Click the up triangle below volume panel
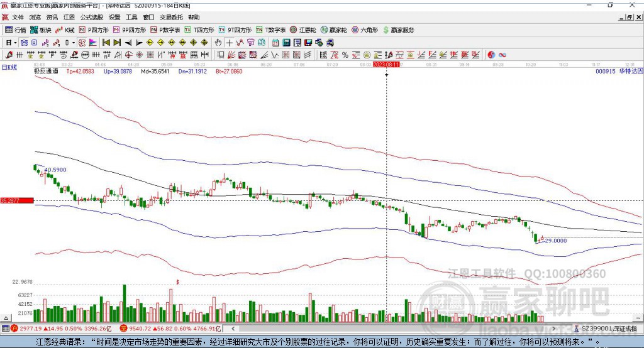Screen dimensions: 644x348 tap(6, 318)
